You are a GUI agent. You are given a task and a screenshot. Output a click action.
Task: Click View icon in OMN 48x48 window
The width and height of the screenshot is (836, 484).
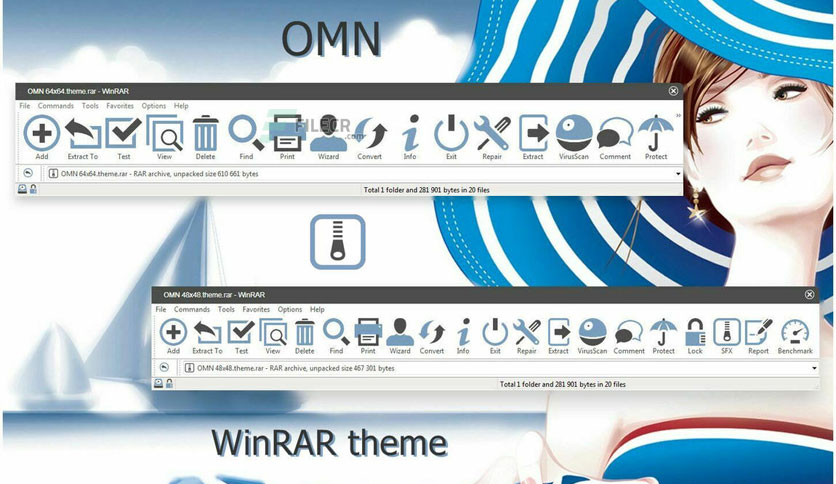(273, 332)
